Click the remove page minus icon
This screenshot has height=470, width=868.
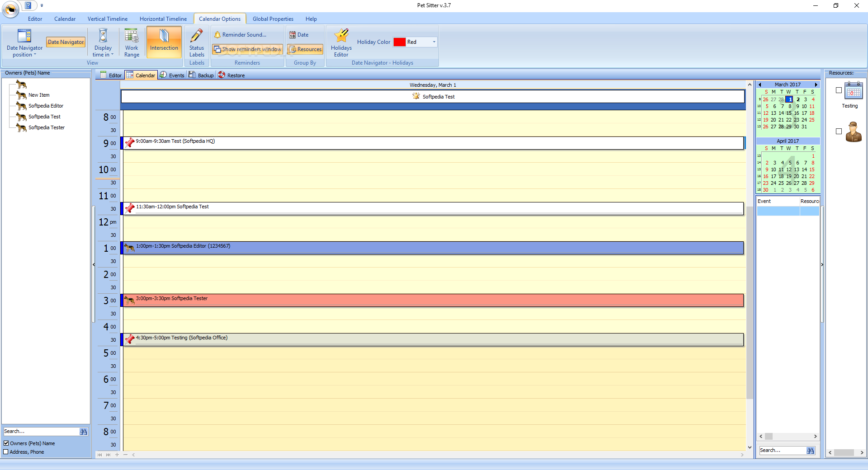(x=126, y=455)
